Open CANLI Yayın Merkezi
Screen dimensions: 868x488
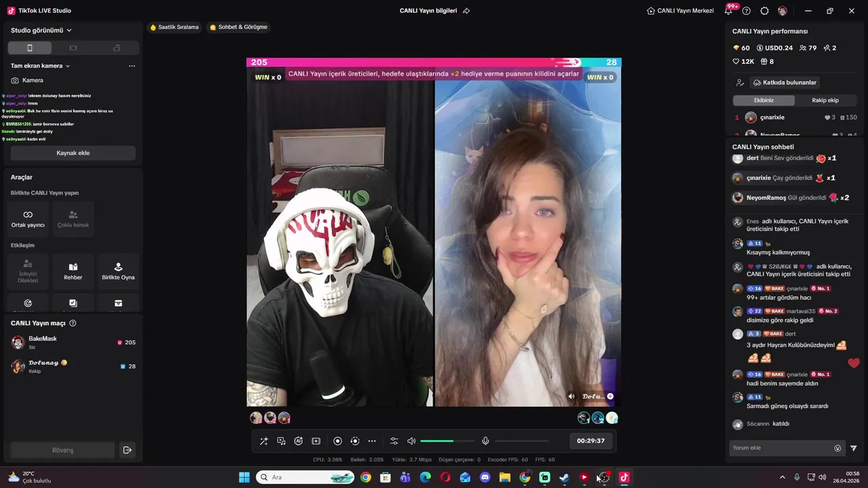click(x=680, y=11)
